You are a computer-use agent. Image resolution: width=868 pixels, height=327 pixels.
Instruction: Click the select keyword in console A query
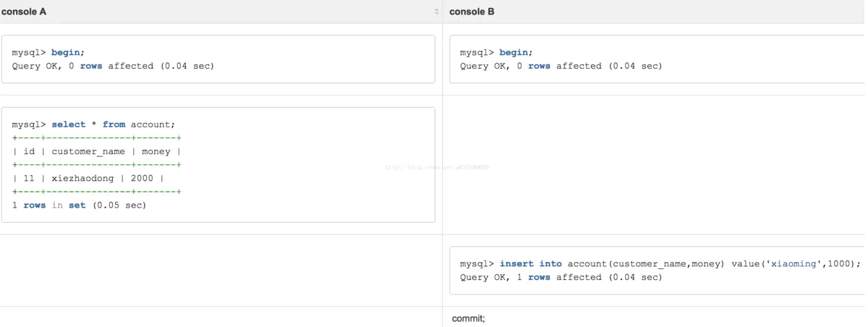(69, 124)
